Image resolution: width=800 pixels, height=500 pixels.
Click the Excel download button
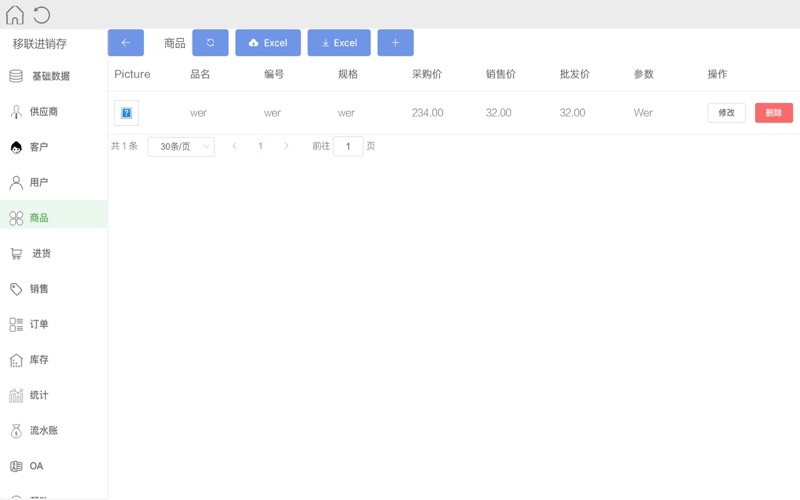339,43
